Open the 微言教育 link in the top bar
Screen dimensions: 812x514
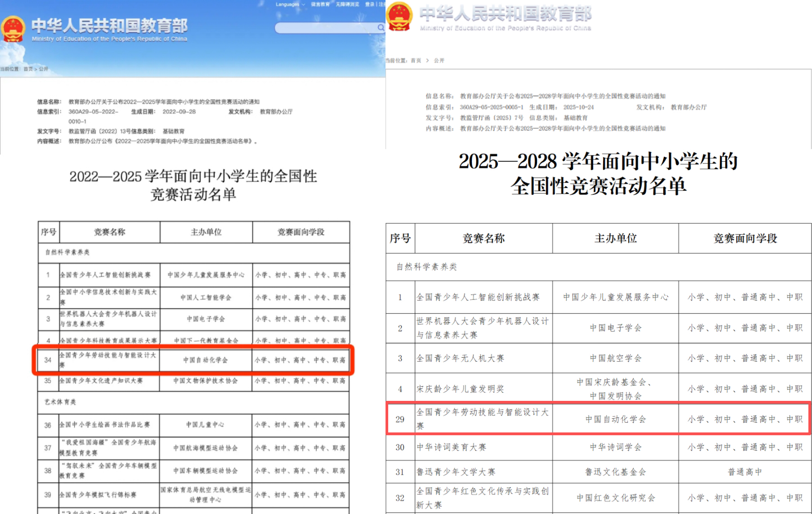tap(320, 4)
